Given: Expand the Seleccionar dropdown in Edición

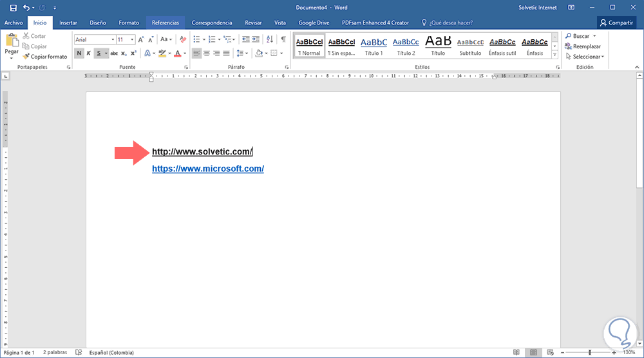Looking at the screenshot, I should pos(585,57).
